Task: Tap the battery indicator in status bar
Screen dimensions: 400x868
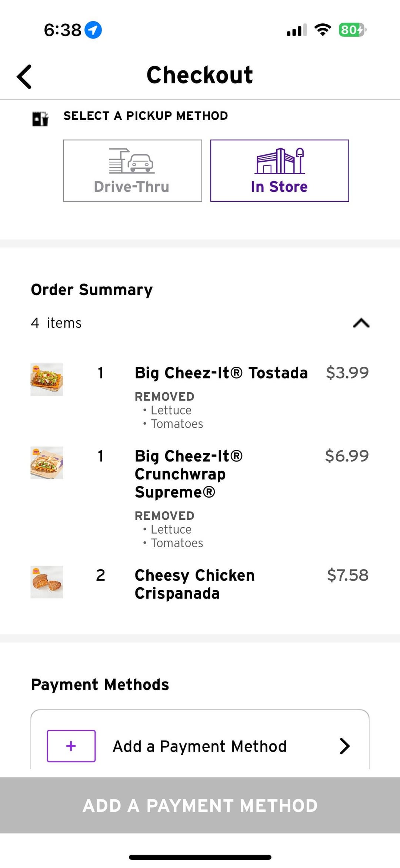Action: pos(352,30)
